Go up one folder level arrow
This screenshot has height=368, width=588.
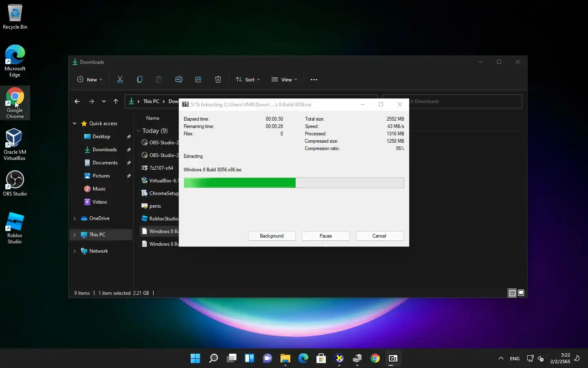(116, 101)
